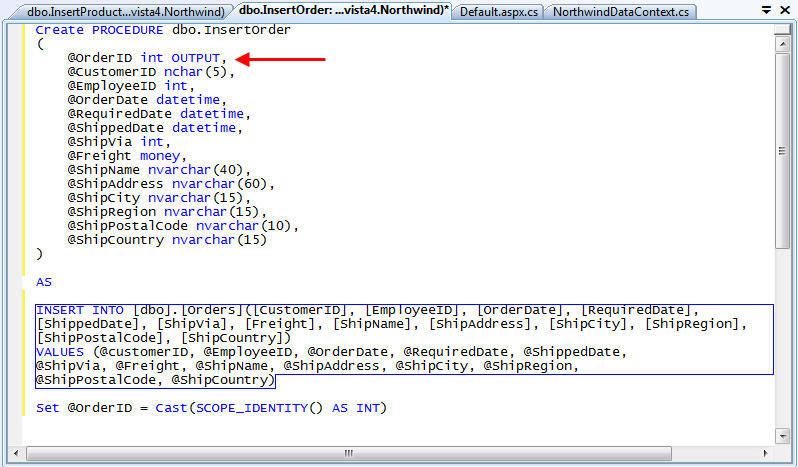Click the '@ShipRegion nvarchar(15)' parameter line

pos(166,212)
